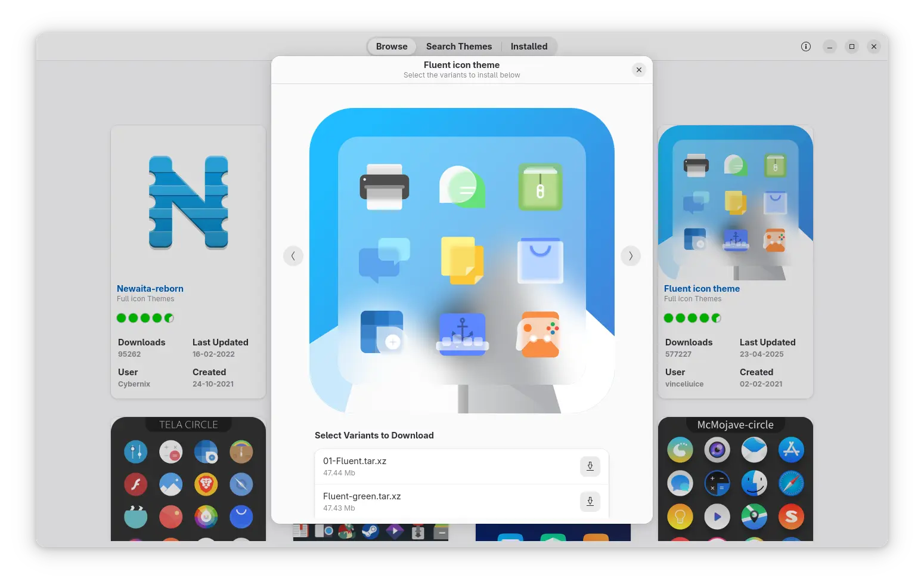Show next preview image with right chevron
The image size is (924, 587).
point(630,256)
